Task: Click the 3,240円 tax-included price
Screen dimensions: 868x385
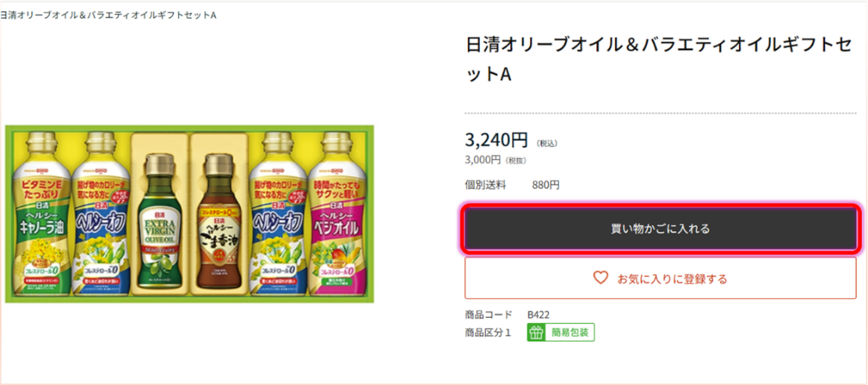Action: pos(496,140)
